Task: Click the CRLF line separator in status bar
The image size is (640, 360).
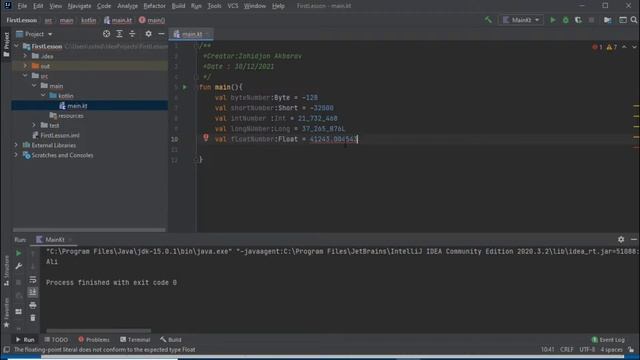Action: 567,350
